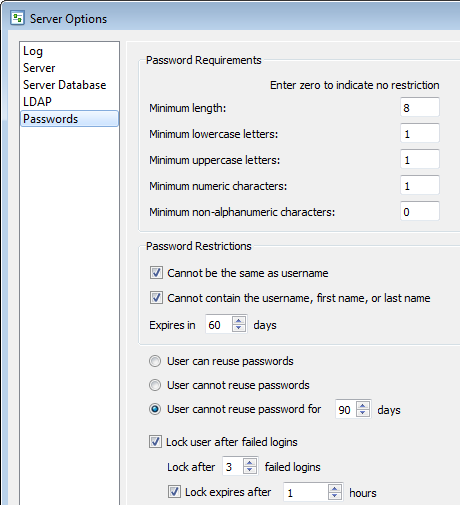
Task: Decrease Lock after failed logins count
Action: click(250, 470)
